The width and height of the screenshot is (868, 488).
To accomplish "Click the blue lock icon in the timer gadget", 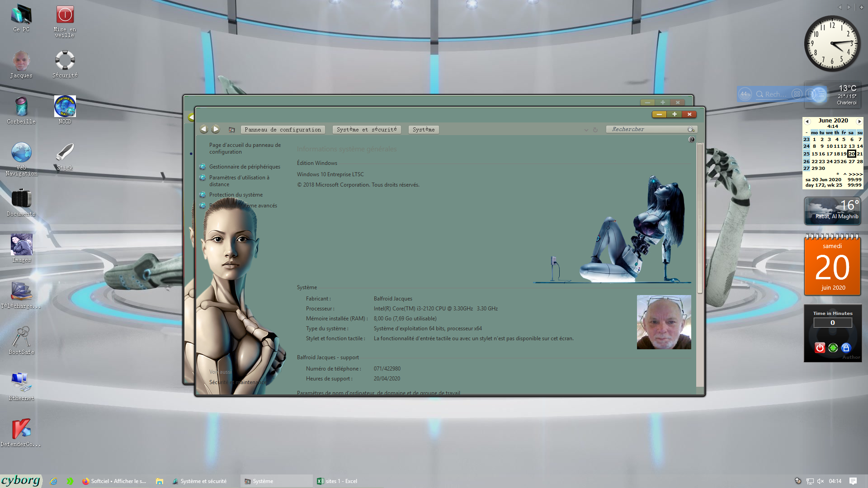I will click(846, 347).
